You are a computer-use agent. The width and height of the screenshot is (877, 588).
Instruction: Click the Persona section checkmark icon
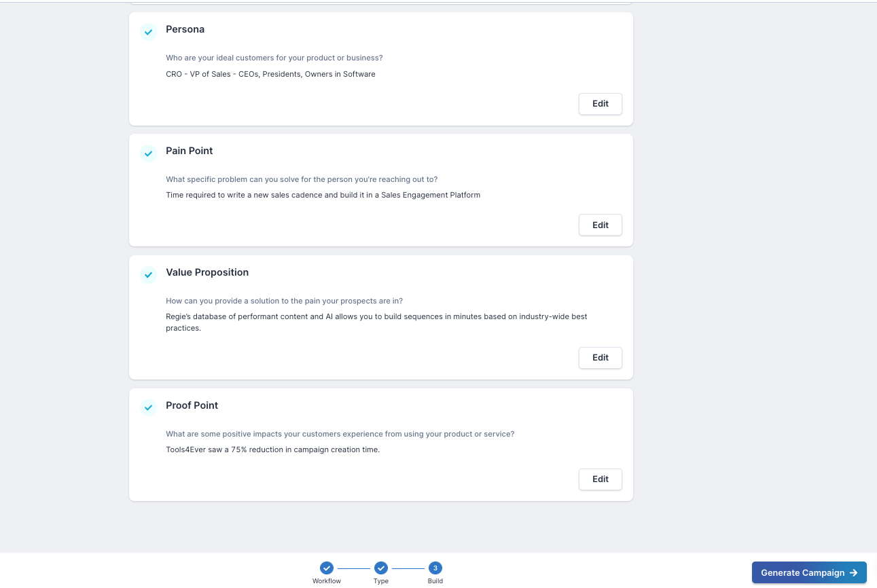(148, 32)
